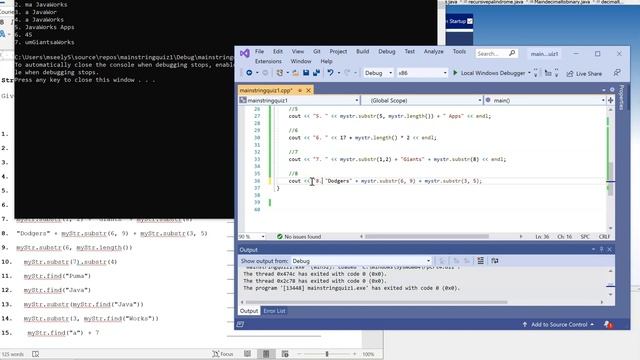Save the current file with Save icon
The width and height of the screenshot is (640, 360).
(x=306, y=73)
